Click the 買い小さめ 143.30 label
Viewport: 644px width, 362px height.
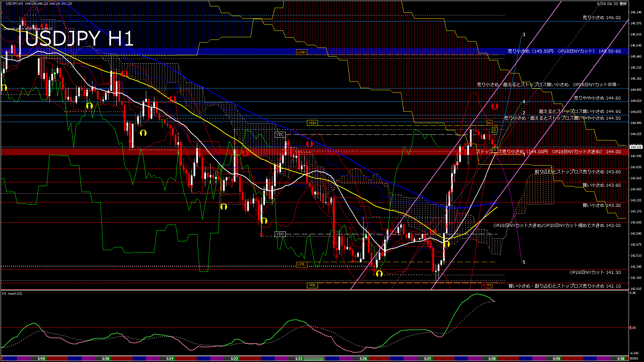(602, 205)
